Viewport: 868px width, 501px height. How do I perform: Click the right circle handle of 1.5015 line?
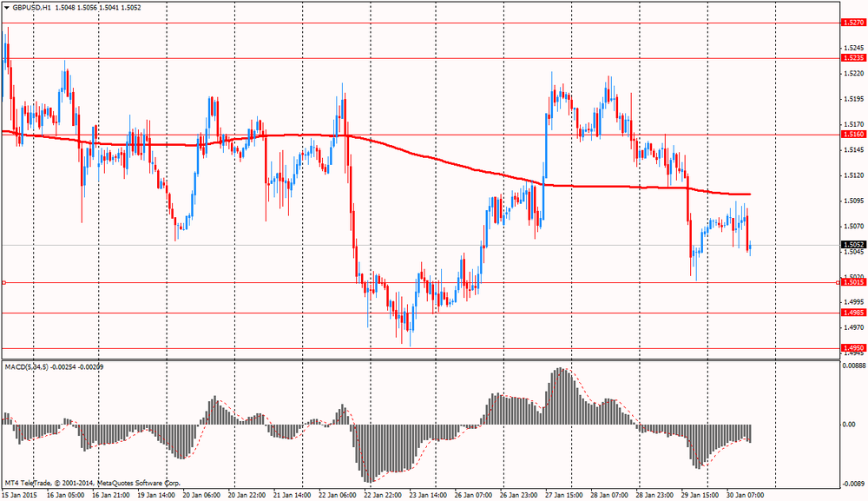(838, 282)
